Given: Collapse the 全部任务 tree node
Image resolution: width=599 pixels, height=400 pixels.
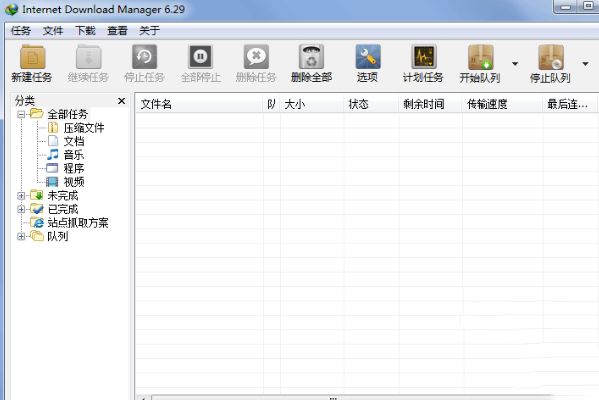Looking at the screenshot, I should (x=21, y=114).
